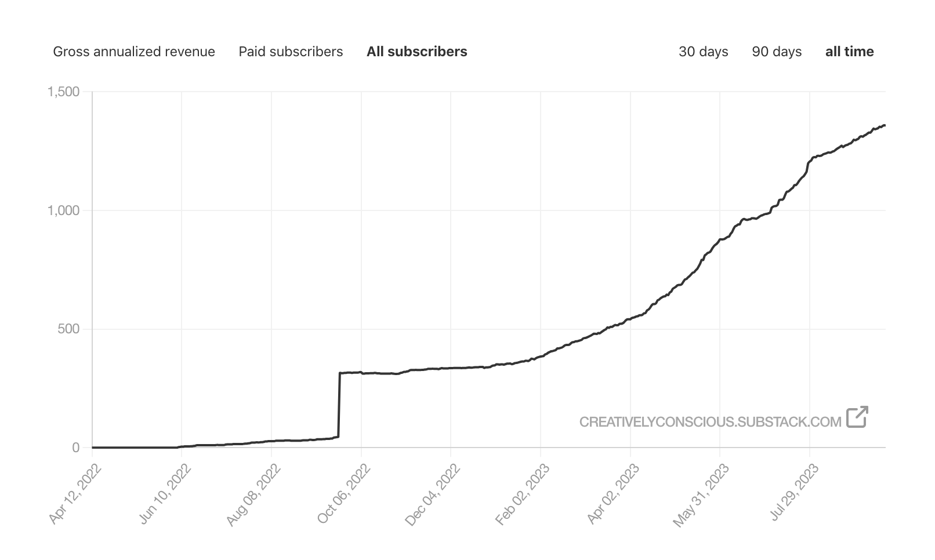Filter chart to 30 days
935x560 pixels.
click(704, 51)
